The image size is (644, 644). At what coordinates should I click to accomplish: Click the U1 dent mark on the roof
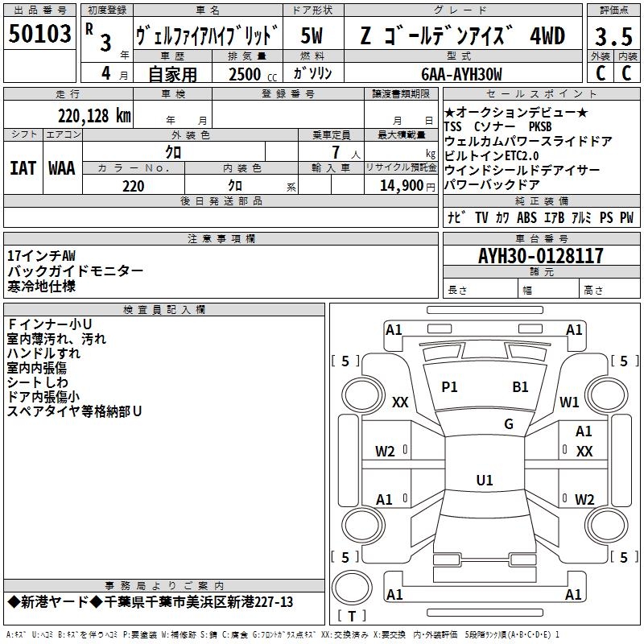[484, 481]
